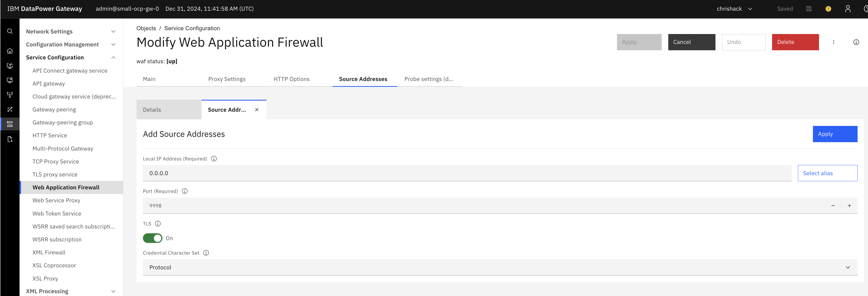Screen dimensions: 868x296
Task: Click the search icon in left rail
Action: pyautogui.click(x=10, y=31)
